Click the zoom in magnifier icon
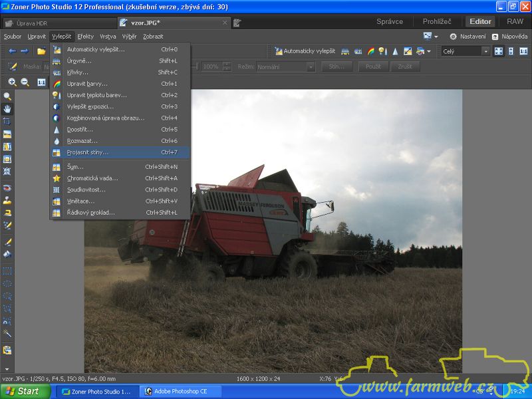 click(x=12, y=82)
